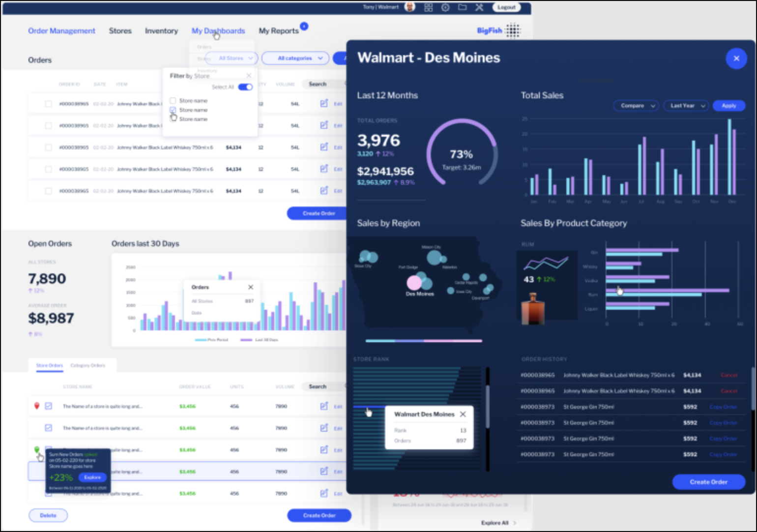This screenshot has width=757, height=532.
Task: Click the edit pencil icon in first Orders row
Action: [x=324, y=103]
